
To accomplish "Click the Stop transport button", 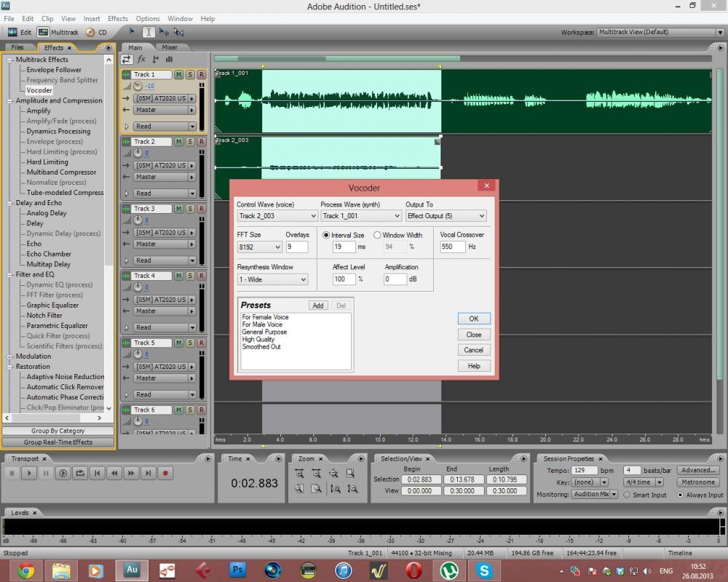I will (x=12, y=474).
